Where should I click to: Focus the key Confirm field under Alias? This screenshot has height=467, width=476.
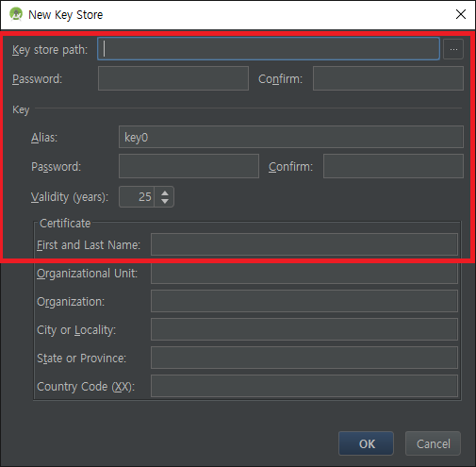[393, 166]
